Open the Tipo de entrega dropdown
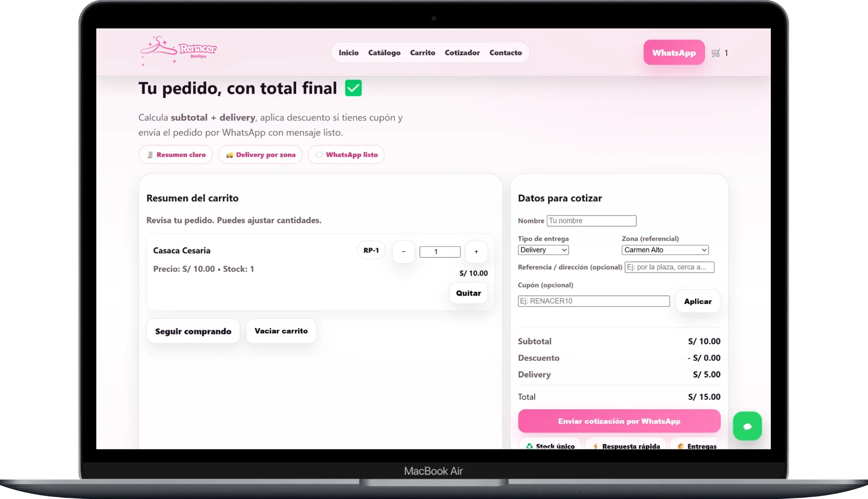The width and height of the screenshot is (868, 499). [543, 250]
